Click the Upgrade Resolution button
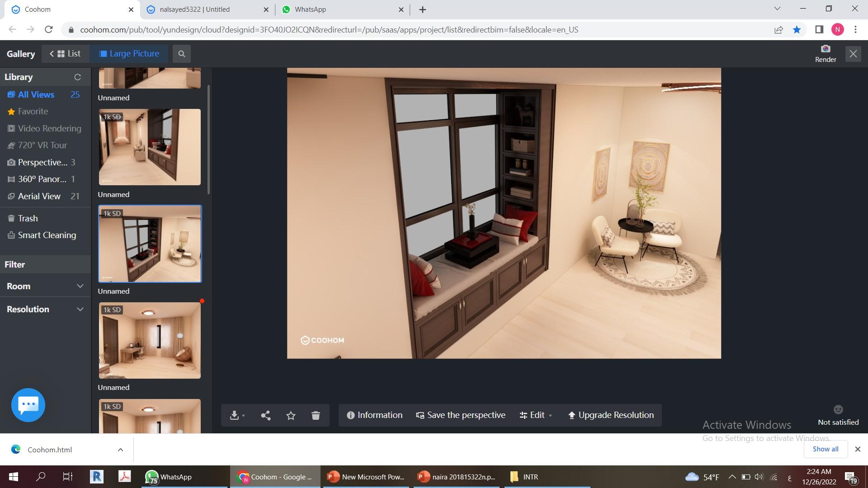 pyautogui.click(x=611, y=415)
